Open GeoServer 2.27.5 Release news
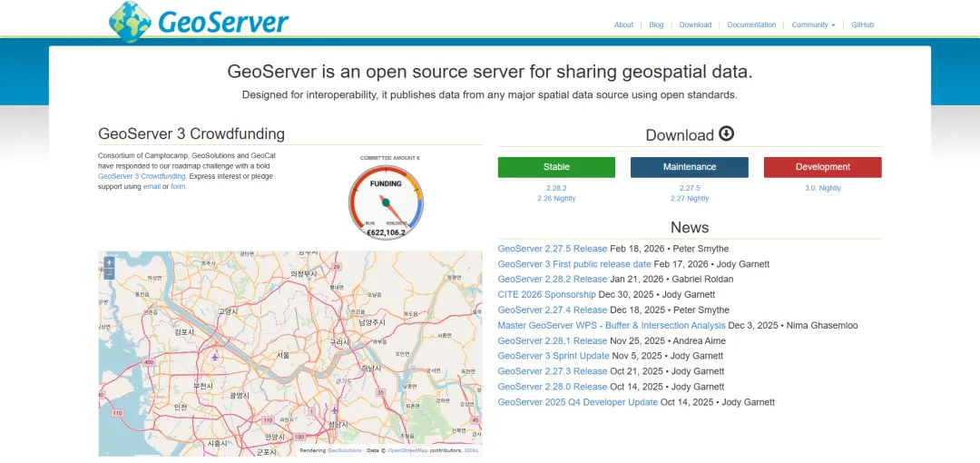Image resolution: width=980 pixels, height=463 pixels. [553, 249]
